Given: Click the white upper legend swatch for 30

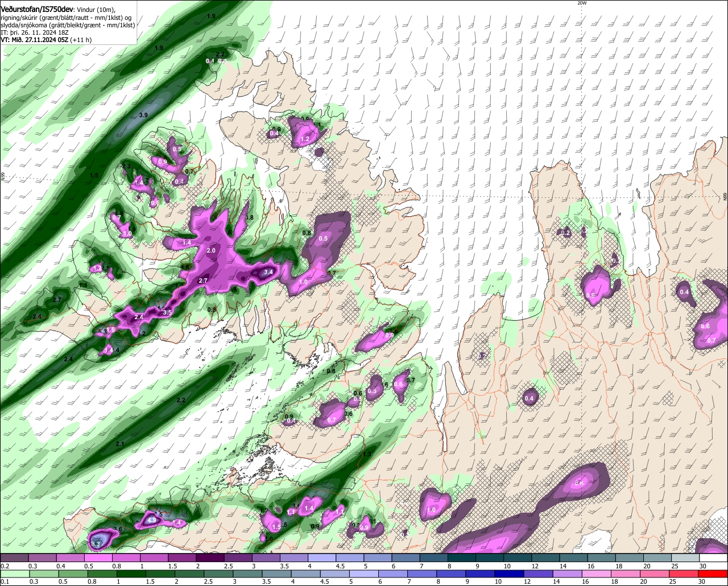Looking at the screenshot, I should pyautogui.click(x=713, y=558).
